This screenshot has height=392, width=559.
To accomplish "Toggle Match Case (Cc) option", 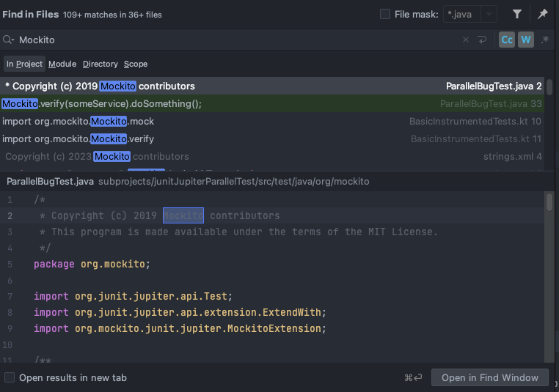I will click(507, 40).
